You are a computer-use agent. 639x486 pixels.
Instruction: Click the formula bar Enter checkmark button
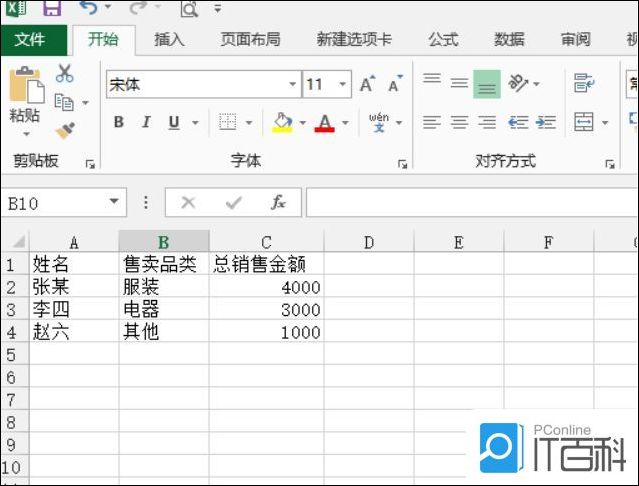[234, 202]
